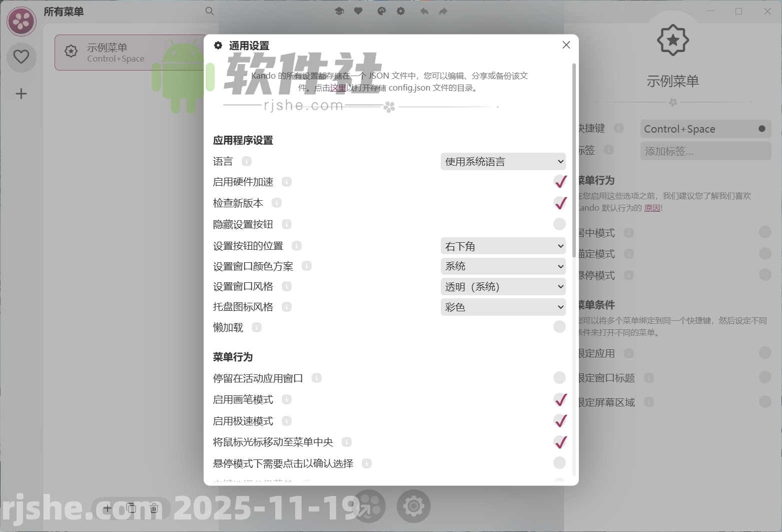Turn off the 启用画笔模式 toggle
782x532 pixels.
[x=560, y=400]
